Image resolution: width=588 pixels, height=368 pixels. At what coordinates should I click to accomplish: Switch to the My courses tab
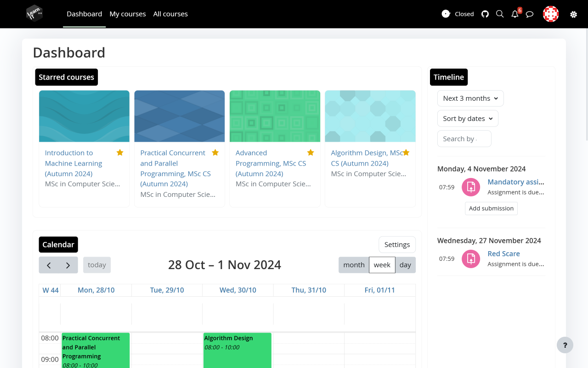click(x=128, y=14)
